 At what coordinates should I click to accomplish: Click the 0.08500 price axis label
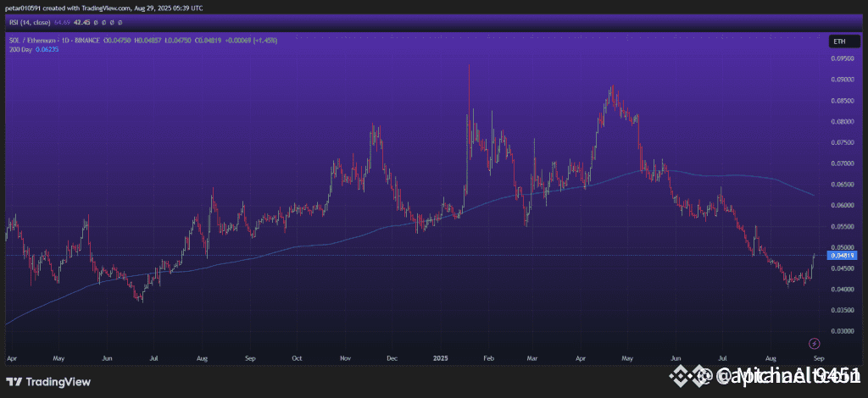click(843, 100)
